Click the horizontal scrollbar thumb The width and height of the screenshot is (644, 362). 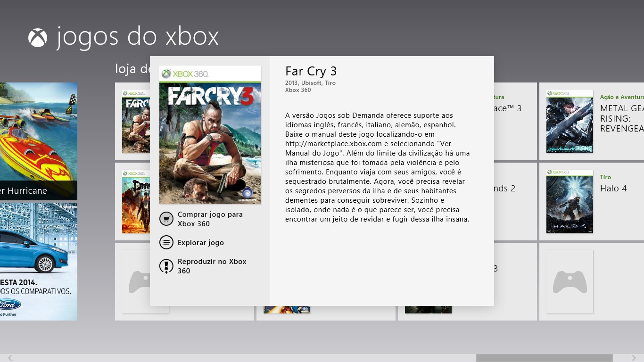[544, 358]
